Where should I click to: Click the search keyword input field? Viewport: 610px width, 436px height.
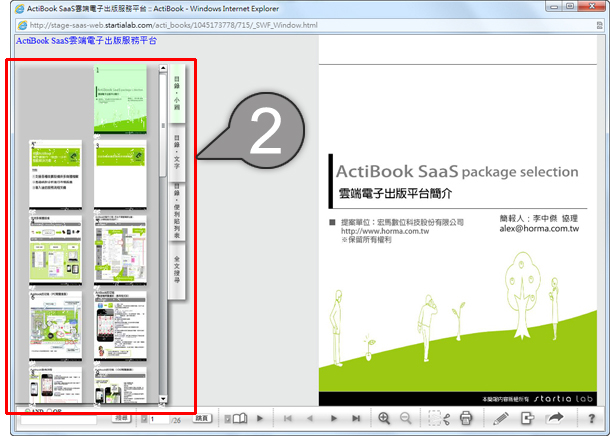click(x=59, y=420)
